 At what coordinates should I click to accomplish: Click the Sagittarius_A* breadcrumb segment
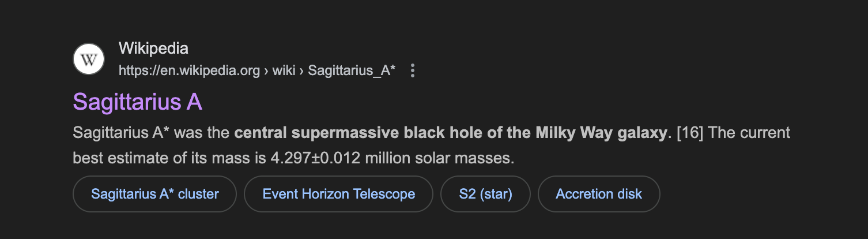click(x=352, y=70)
